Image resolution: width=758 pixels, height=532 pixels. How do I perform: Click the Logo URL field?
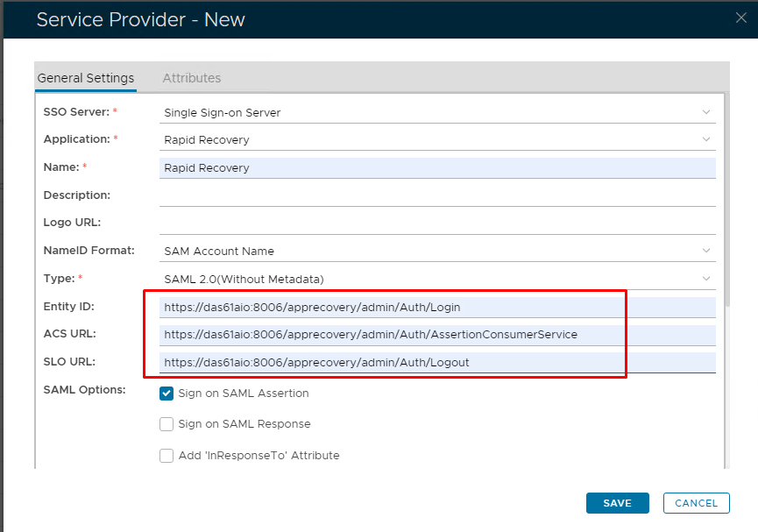click(x=436, y=223)
